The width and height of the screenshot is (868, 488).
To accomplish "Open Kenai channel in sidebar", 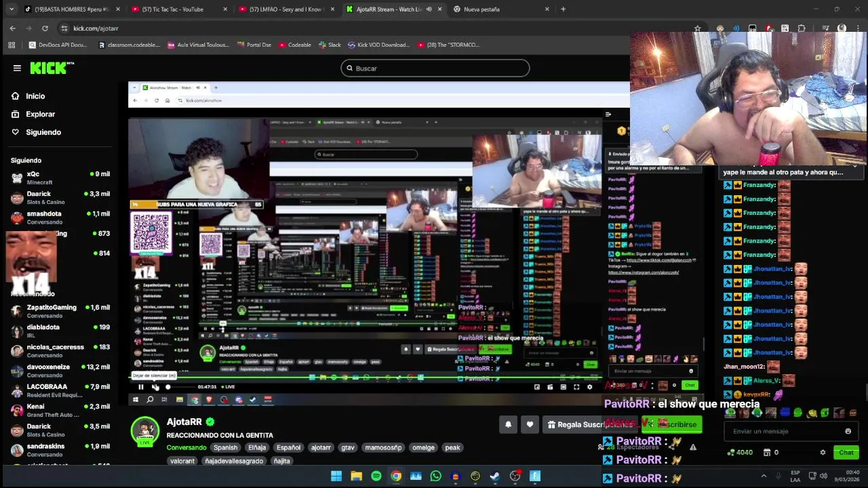I will [x=60, y=410].
